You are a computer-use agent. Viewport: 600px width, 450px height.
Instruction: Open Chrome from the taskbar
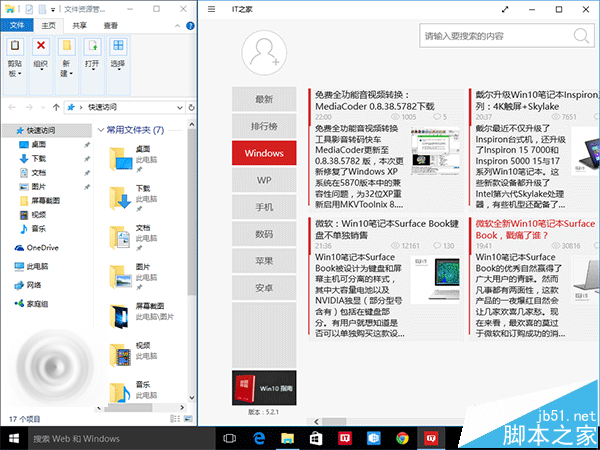click(401, 438)
